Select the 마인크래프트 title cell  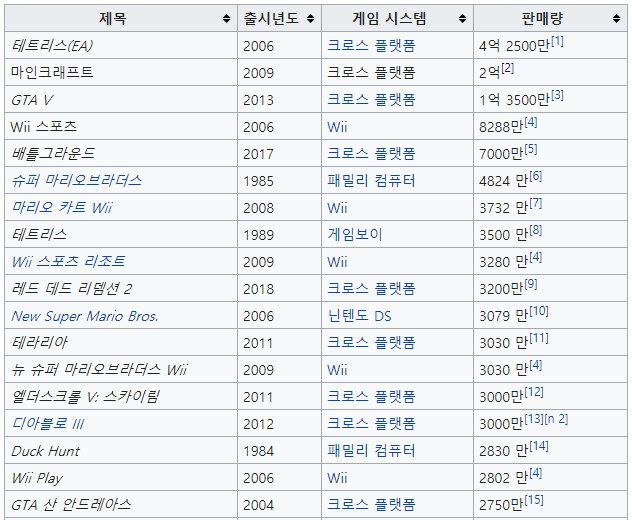(x=121, y=72)
